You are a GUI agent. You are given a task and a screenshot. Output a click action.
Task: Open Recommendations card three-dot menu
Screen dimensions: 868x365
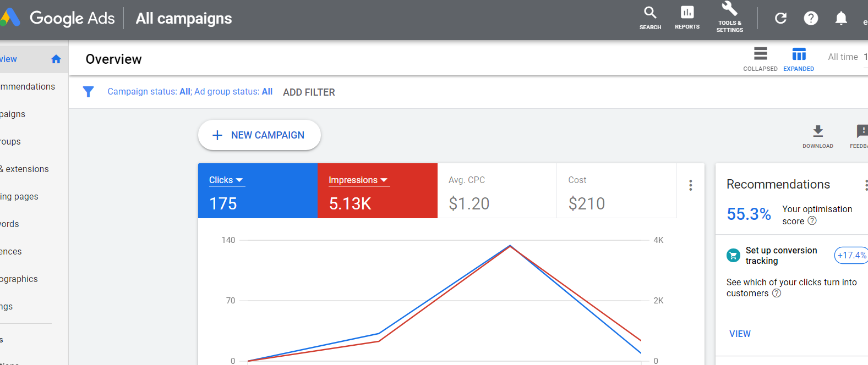coord(865,185)
